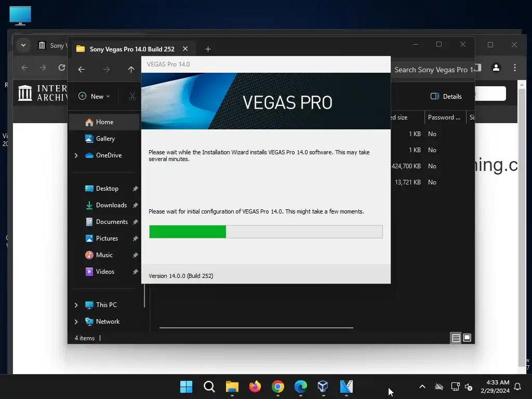Screen dimensions: 532x399
Task: Sort by the Password column header
Action: 445,117
